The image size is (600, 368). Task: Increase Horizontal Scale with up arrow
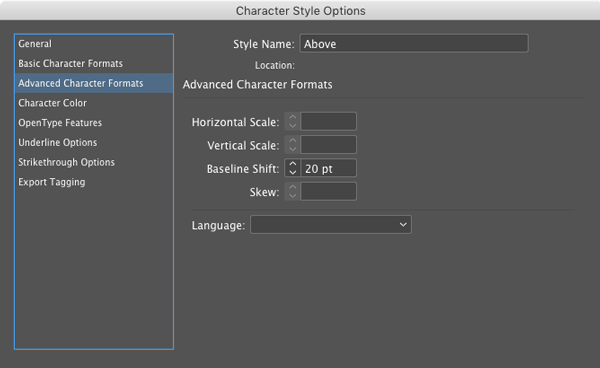point(293,117)
